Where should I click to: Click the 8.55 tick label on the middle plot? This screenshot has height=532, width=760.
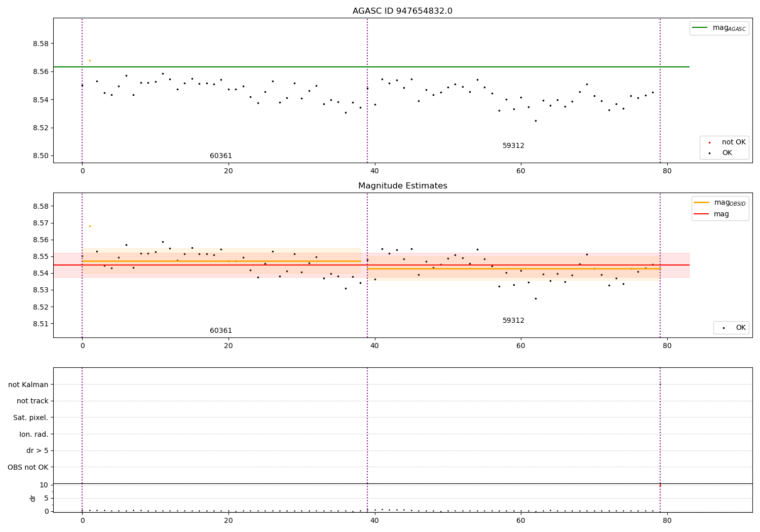pos(41,256)
